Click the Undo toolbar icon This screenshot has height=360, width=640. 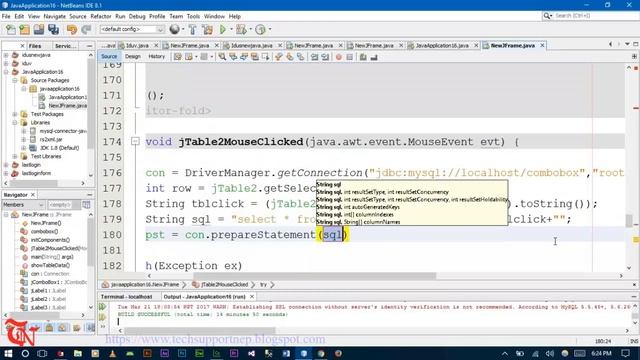pos(72,29)
